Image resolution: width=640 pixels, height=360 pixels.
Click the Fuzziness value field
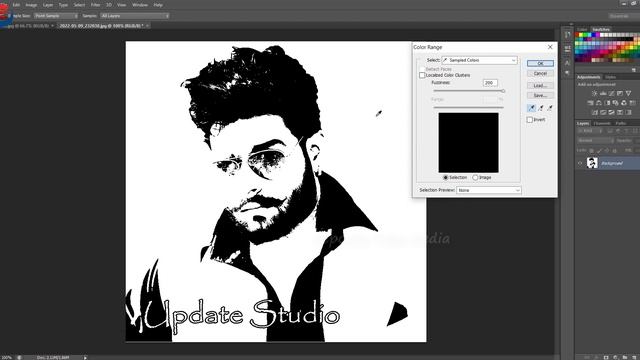click(x=490, y=82)
